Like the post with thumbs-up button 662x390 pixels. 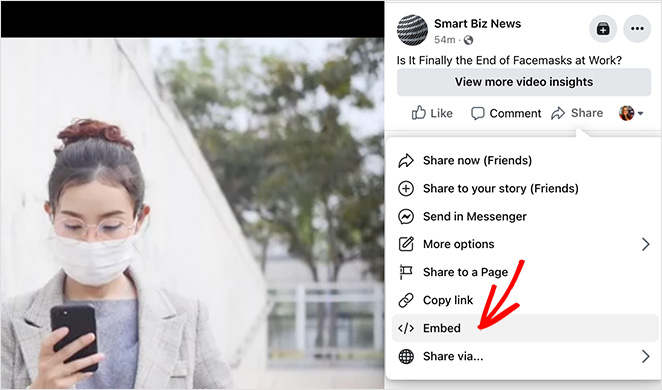pos(432,113)
